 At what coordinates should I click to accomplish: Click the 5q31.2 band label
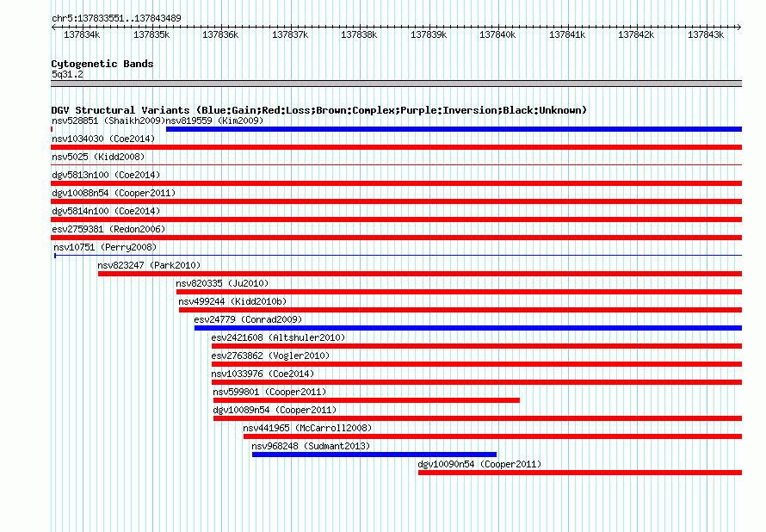coord(67,74)
